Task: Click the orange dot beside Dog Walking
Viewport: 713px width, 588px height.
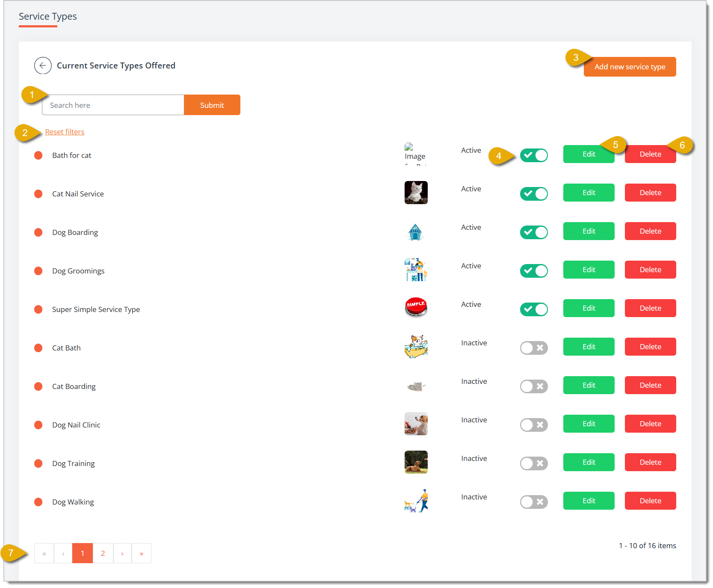Action: coord(38,502)
